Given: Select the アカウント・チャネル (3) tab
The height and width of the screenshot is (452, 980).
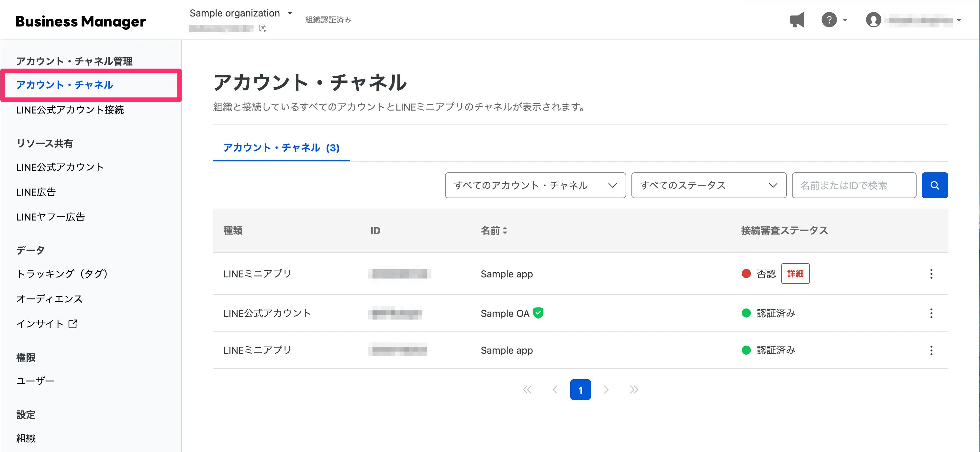Looking at the screenshot, I should point(281,147).
